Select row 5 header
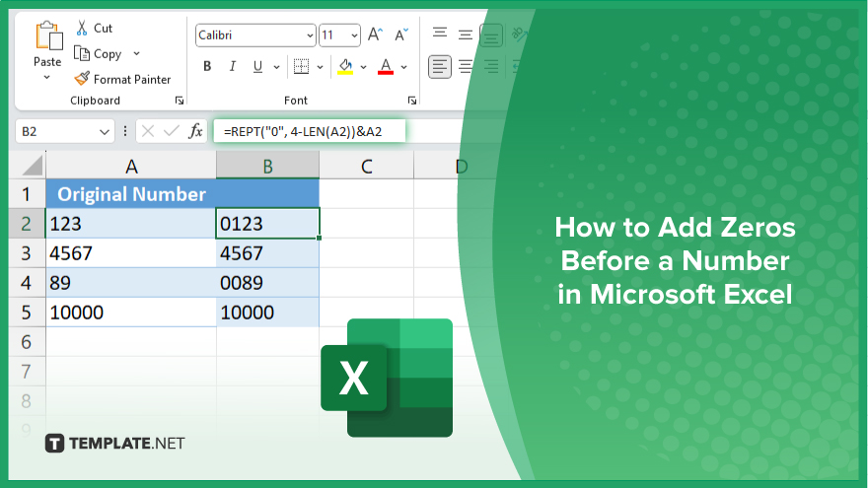The width and height of the screenshot is (868, 488). [27, 313]
